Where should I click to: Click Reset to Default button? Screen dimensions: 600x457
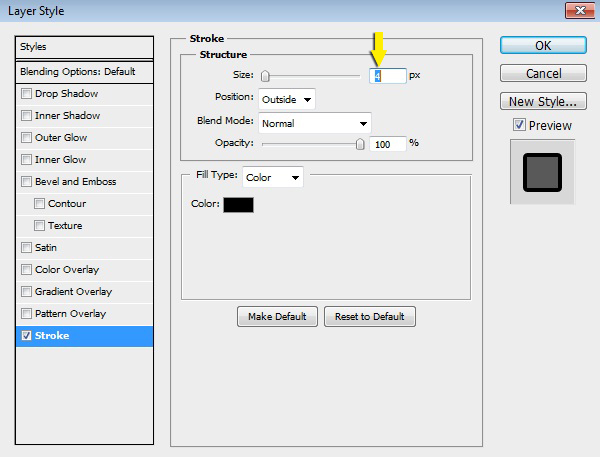tap(369, 317)
